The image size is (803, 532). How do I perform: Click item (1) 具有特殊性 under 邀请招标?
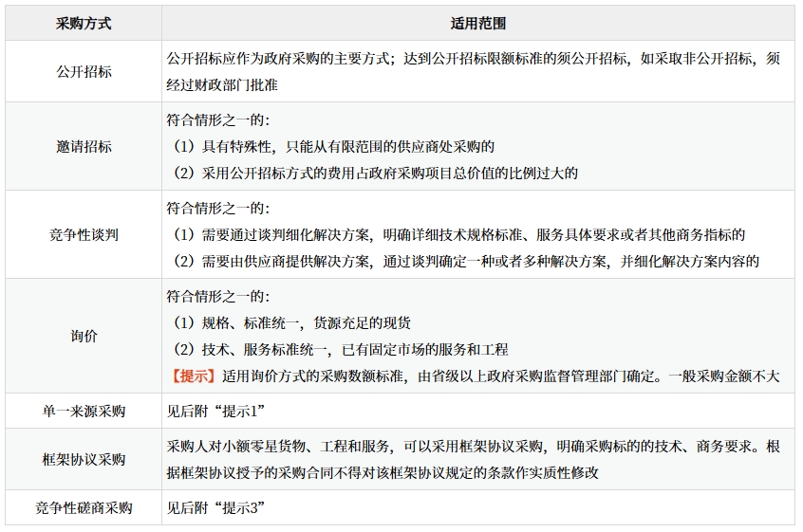[x=330, y=147]
